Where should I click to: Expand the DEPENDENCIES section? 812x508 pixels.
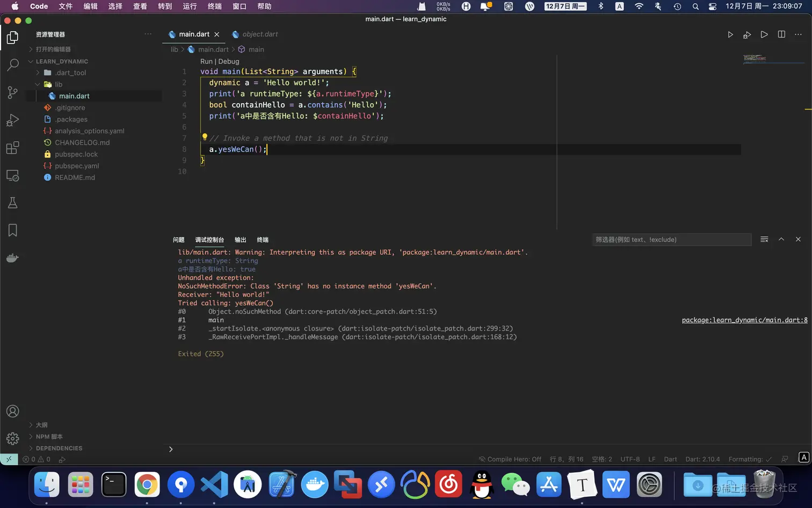click(x=59, y=448)
